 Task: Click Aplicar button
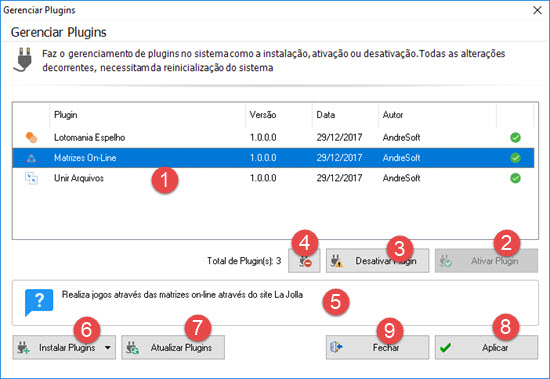pyautogui.click(x=486, y=347)
